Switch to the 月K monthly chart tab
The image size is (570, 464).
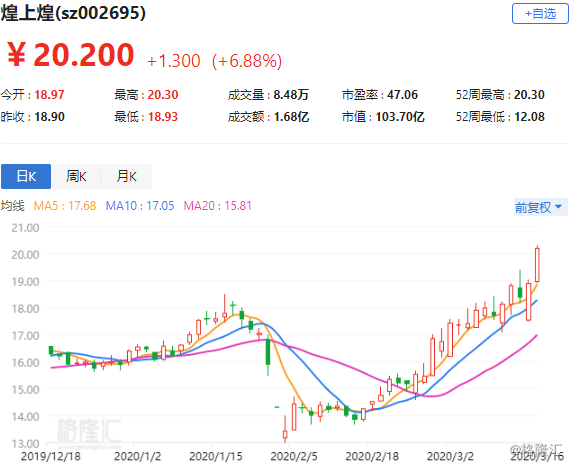point(126,176)
